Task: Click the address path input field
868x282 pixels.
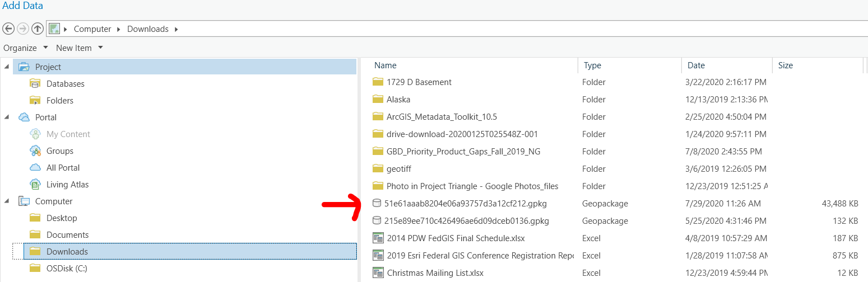Action: tap(504, 29)
